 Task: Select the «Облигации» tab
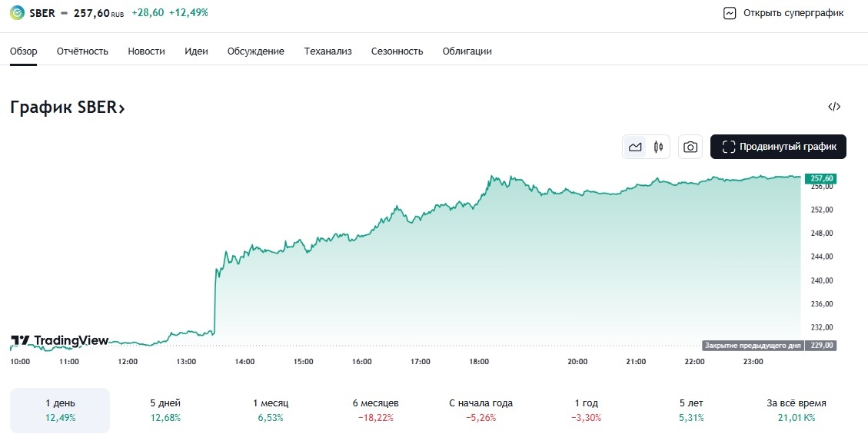[467, 51]
